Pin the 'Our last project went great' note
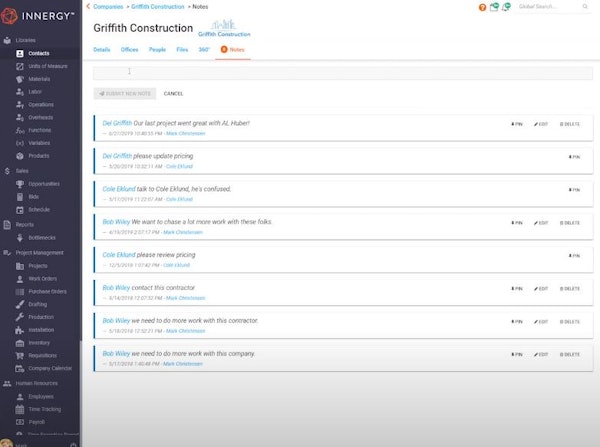 pyautogui.click(x=517, y=124)
